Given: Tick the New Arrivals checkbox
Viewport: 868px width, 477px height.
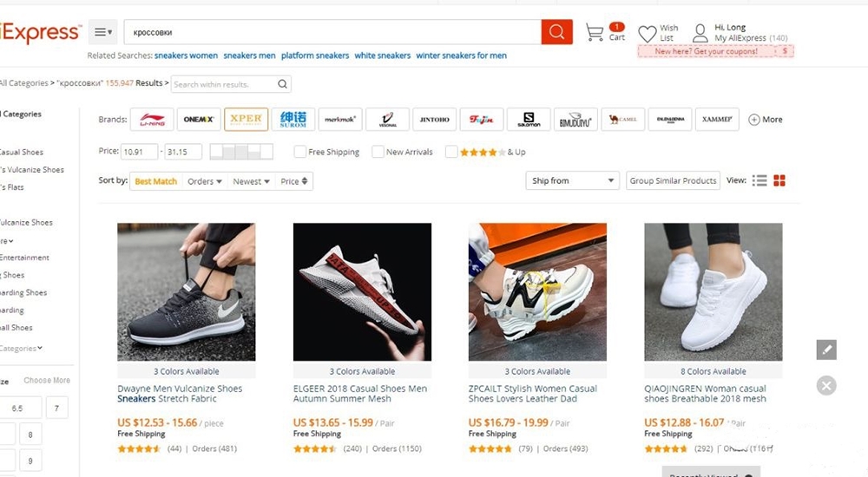Looking at the screenshot, I should [x=378, y=152].
